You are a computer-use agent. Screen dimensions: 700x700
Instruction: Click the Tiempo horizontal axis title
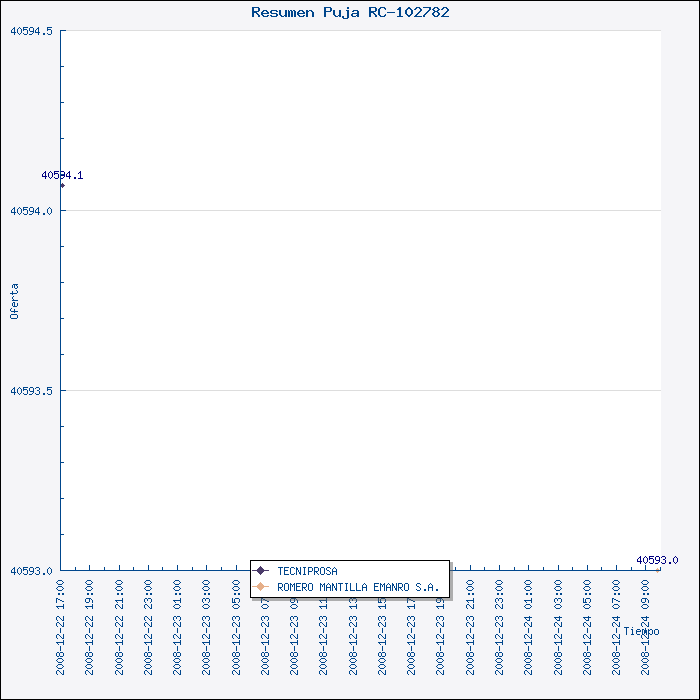[x=641, y=631]
